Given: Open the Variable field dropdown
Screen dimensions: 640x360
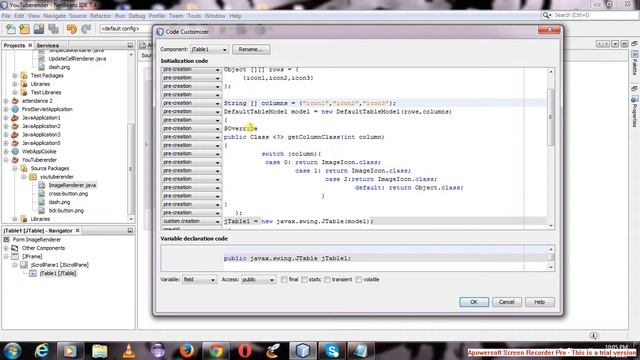Looking at the screenshot, I should coord(199,280).
